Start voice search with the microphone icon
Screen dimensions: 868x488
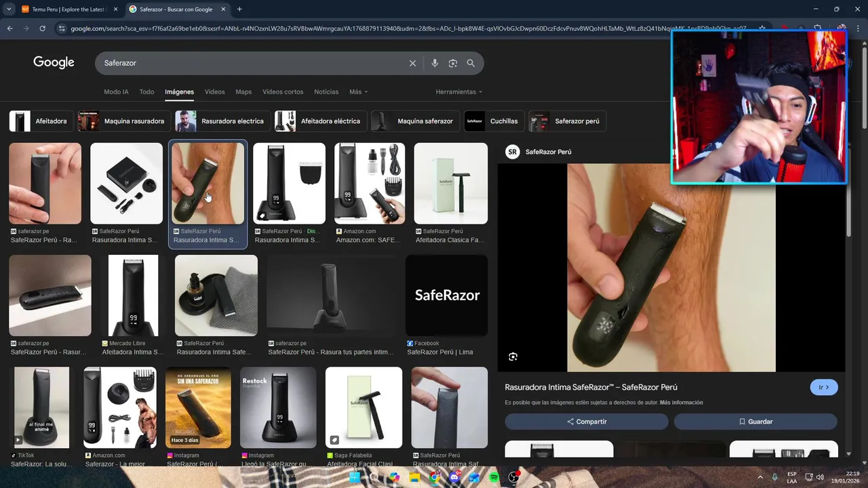[x=435, y=63]
